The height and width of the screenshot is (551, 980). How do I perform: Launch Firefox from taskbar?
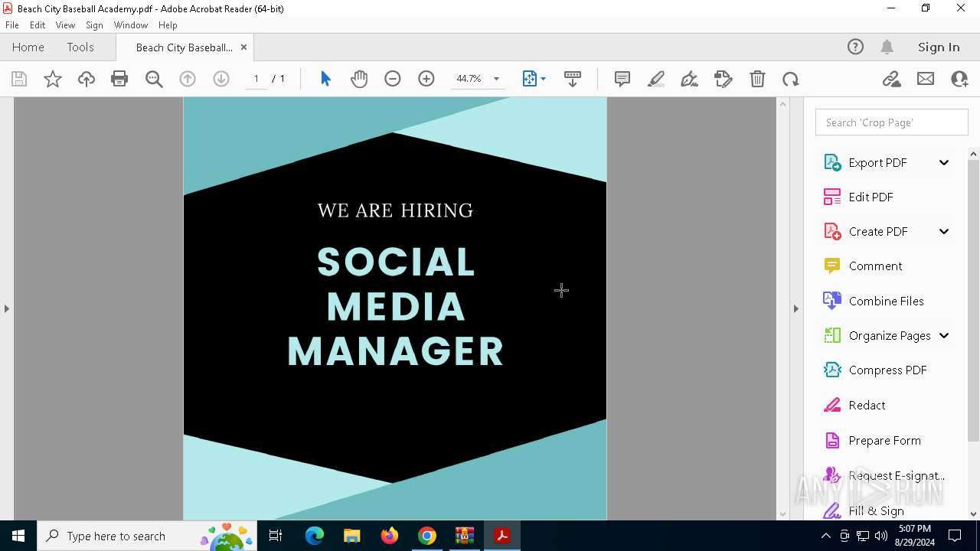tap(390, 536)
